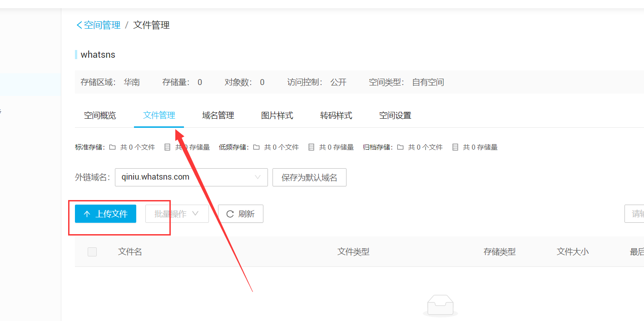Click the 归档存储 folder icon
The image size is (644, 321).
click(x=400, y=147)
